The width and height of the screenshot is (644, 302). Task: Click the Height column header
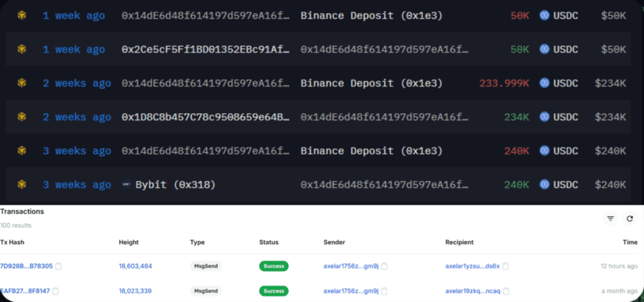pyautogui.click(x=129, y=243)
